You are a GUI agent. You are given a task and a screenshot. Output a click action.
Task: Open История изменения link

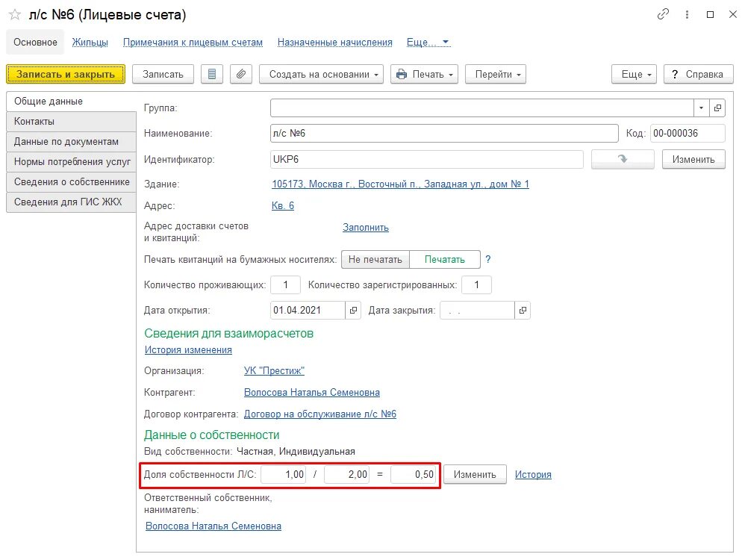(x=188, y=350)
